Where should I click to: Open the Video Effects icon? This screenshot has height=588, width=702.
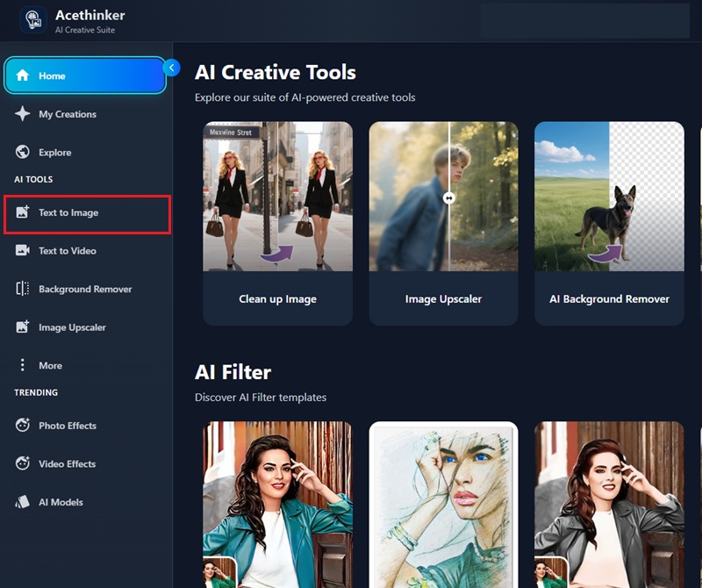tap(23, 463)
